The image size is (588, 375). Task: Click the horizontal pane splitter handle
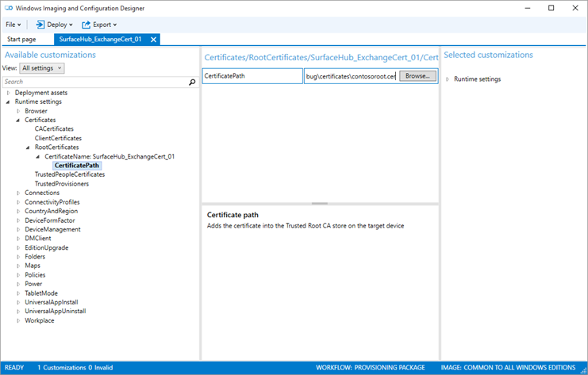click(320, 204)
